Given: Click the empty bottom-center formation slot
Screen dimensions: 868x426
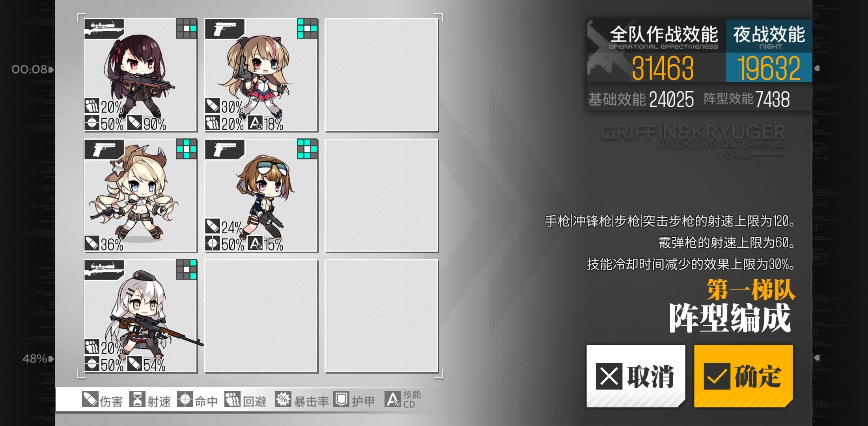Looking at the screenshot, I should 261,316.
